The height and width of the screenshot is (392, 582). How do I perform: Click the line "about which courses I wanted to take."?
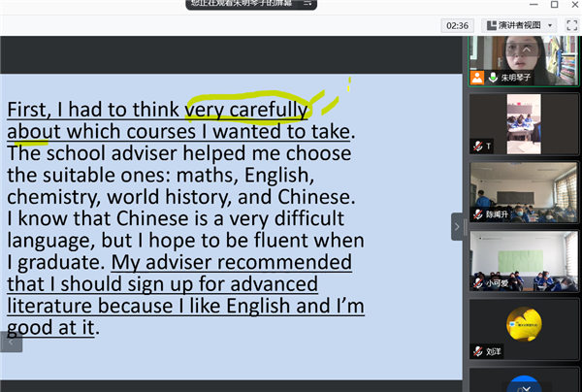[181, 132]
